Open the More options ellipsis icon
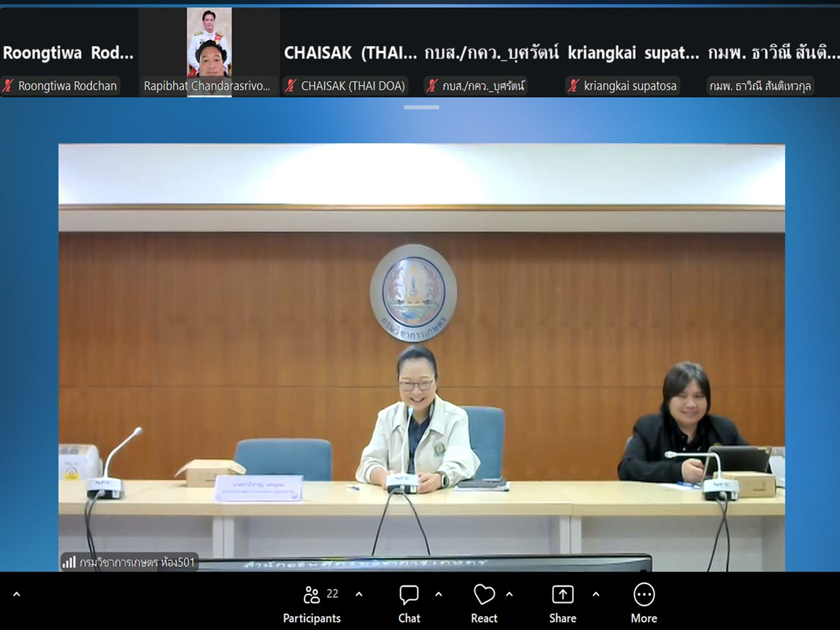Screen dimensions: 840x630 coord(644,595)
